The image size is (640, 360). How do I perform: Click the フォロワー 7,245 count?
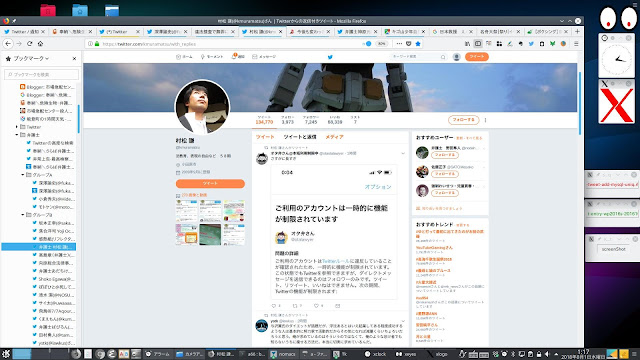pyautogui.click(x=311, y=120)
